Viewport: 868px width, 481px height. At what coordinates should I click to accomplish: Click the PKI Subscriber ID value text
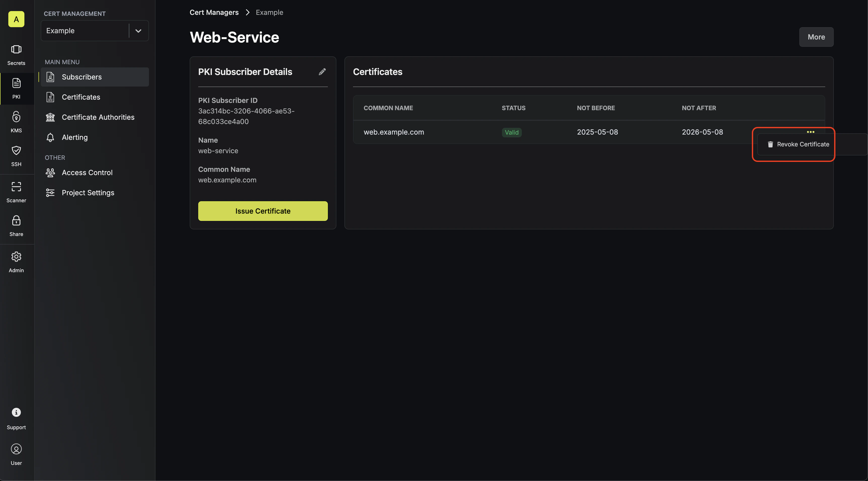coord(246,116)
